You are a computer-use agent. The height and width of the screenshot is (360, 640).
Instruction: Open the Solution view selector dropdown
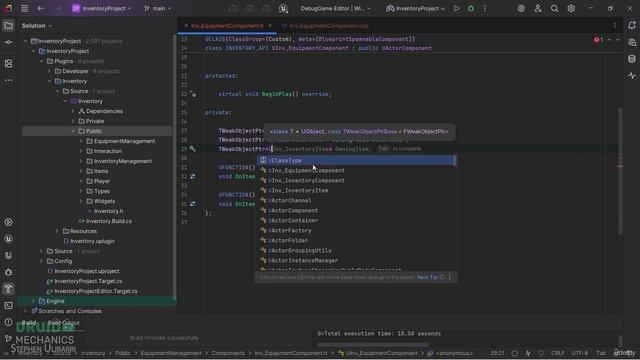(x=37, y=26)
